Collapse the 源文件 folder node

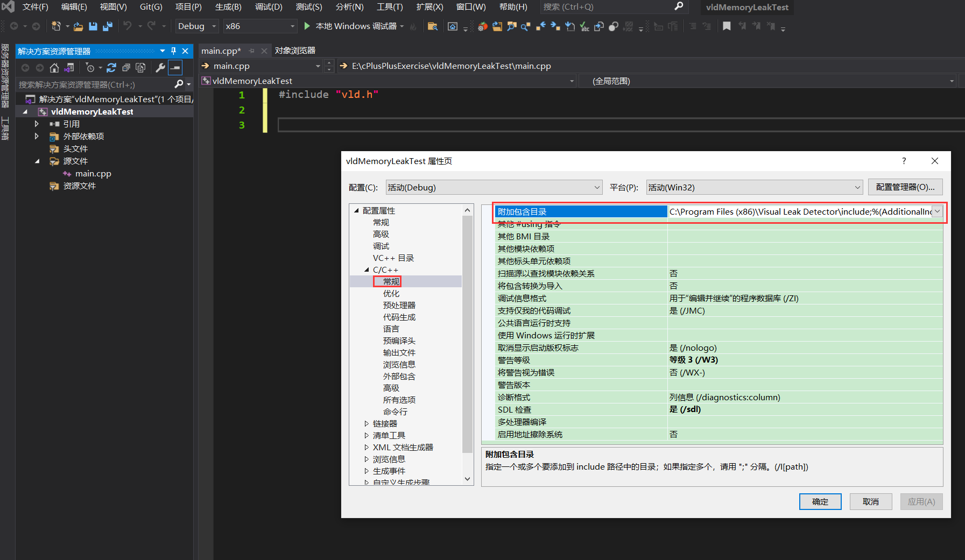tap(37, 161)
